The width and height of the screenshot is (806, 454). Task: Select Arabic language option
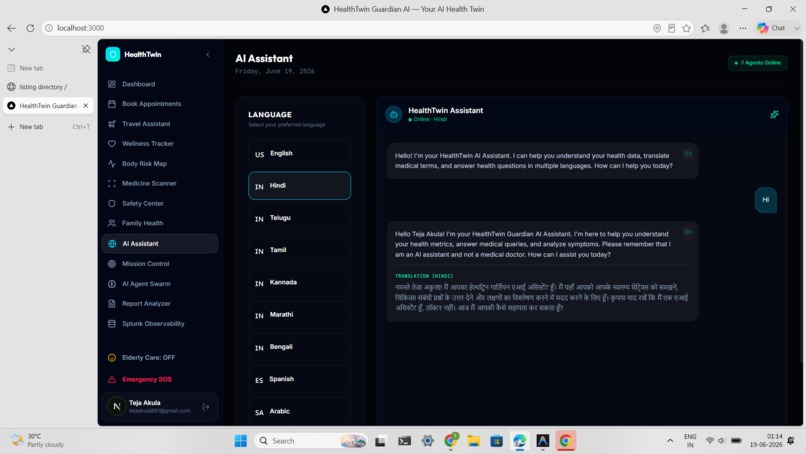coord(299,411)
